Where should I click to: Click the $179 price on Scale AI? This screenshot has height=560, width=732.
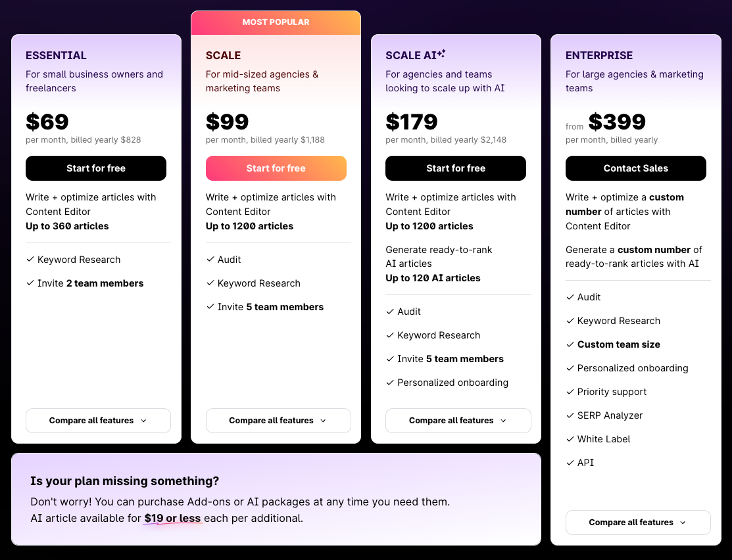click(x=412, y=122)
